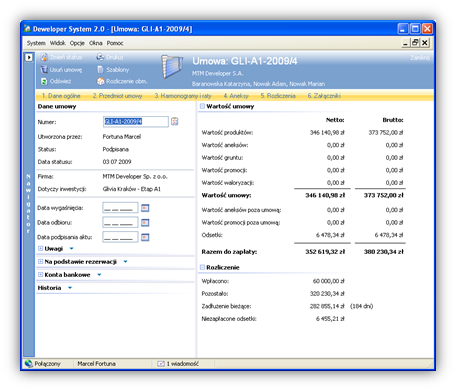Open the Widok menu
This screenshot has width=456, height=391.
pyautogui.click(x=58, y=43)
